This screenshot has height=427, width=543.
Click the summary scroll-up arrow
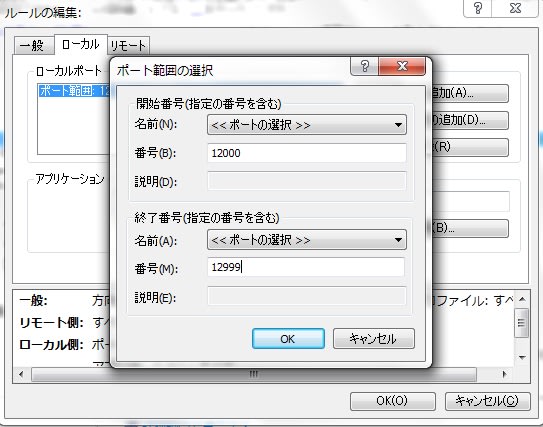(x=522, y=299)
